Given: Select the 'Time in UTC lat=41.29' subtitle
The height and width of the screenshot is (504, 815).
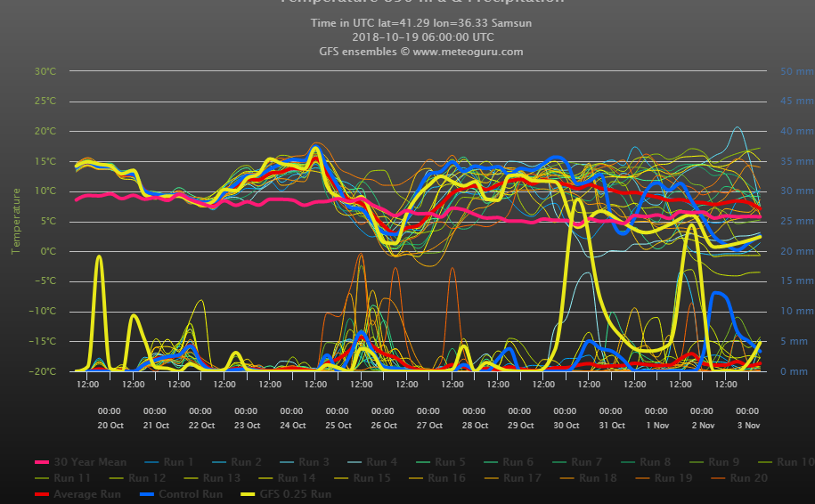Looking at the screenshot, I should click(421, 23).
